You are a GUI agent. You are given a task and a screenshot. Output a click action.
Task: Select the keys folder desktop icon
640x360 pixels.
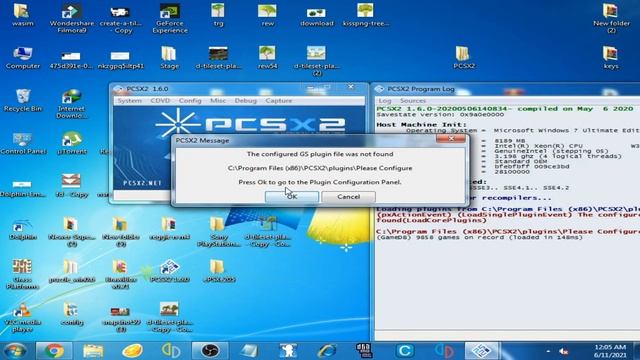click(611, 58)
